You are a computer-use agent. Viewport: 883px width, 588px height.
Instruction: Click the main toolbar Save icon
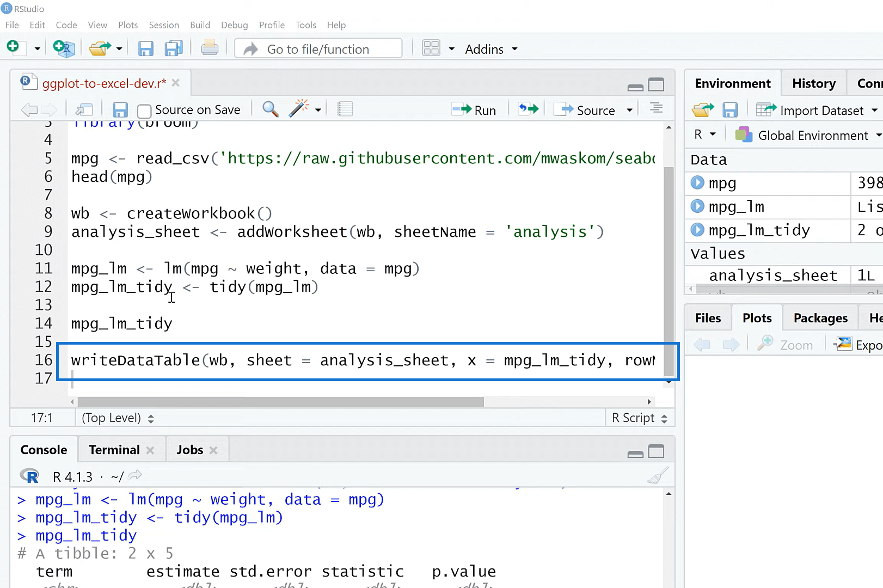[145, 49]
